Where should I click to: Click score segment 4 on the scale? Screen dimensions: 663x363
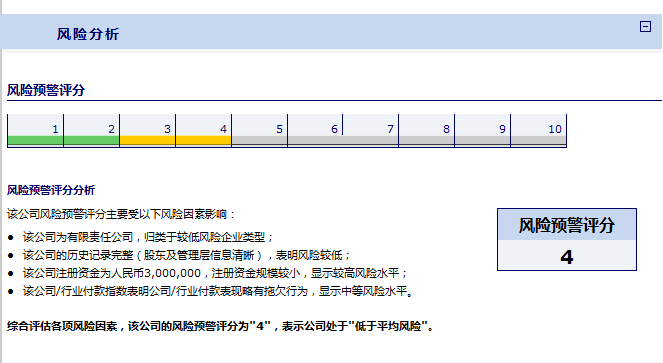coord(204,130)
